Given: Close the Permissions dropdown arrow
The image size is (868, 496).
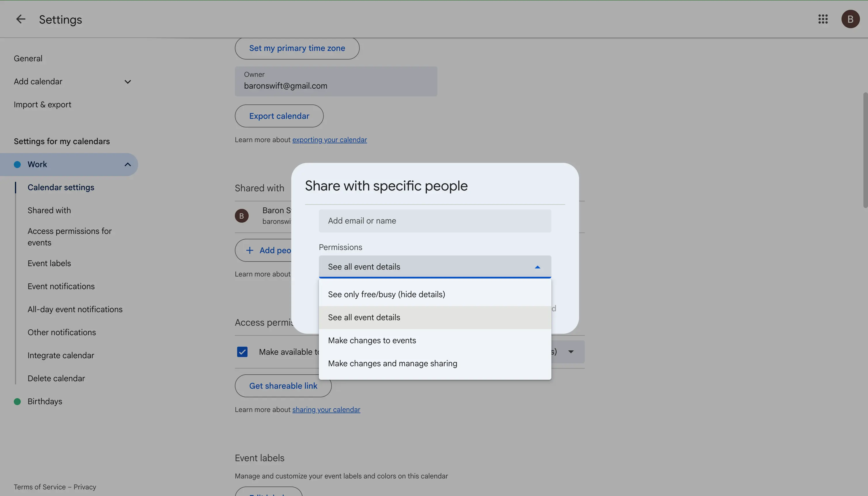Looking at the screenshot, I should tap(537, 267).
